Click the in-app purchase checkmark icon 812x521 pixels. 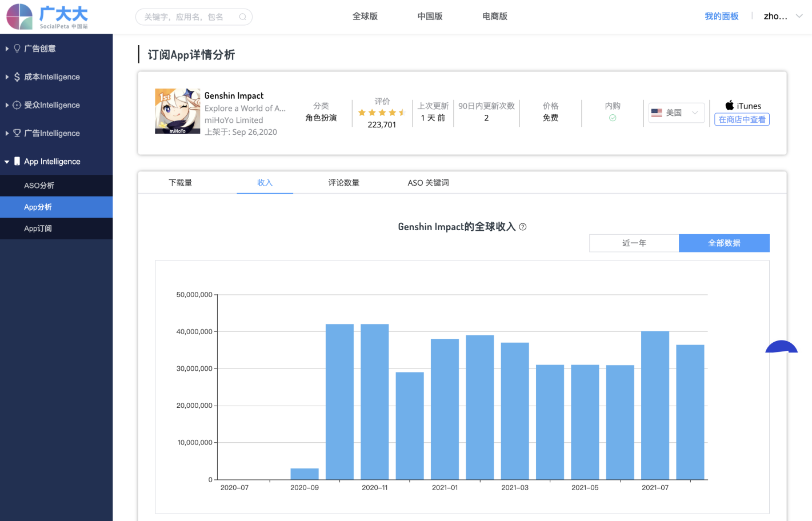coord(613,118)
